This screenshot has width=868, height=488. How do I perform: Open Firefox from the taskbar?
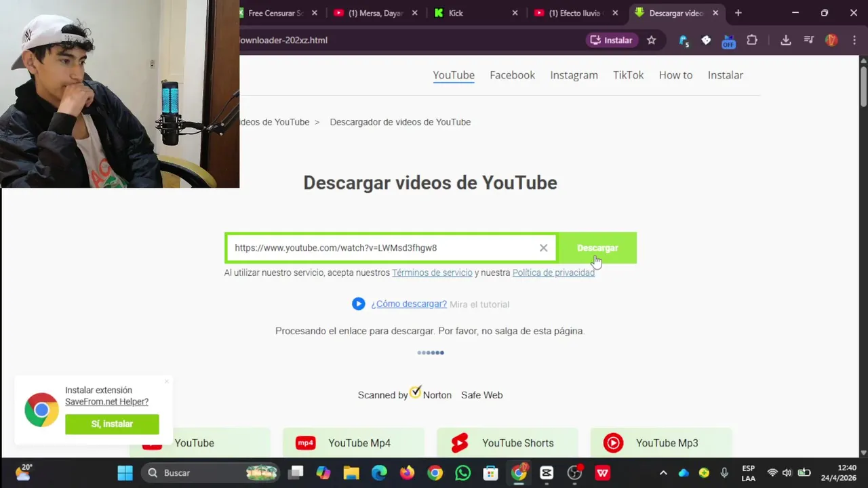click(407, 473)
